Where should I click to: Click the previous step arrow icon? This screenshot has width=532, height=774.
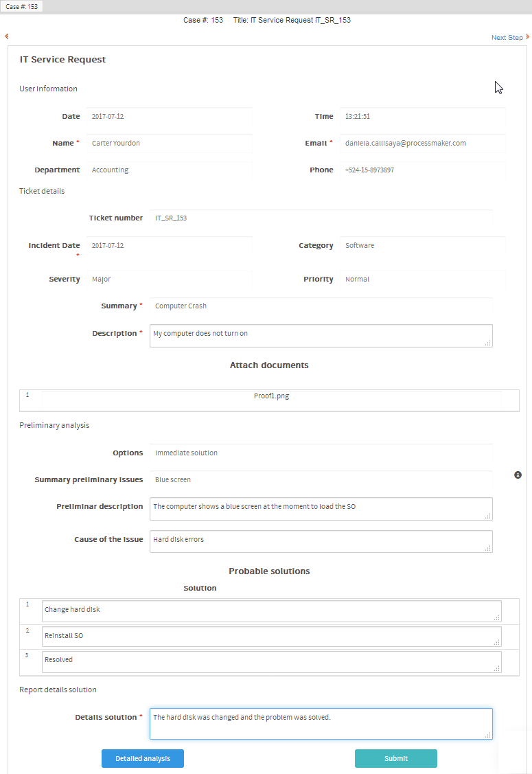[x=6, y=36]
